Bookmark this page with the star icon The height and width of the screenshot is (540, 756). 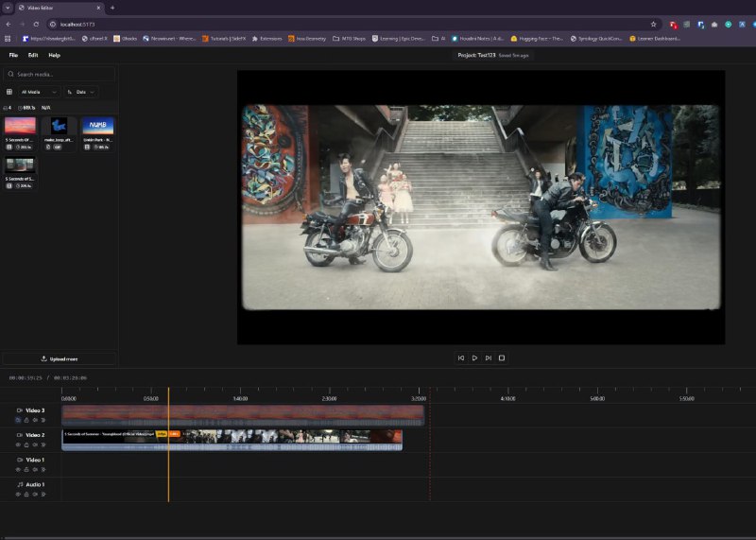[653, 24]
